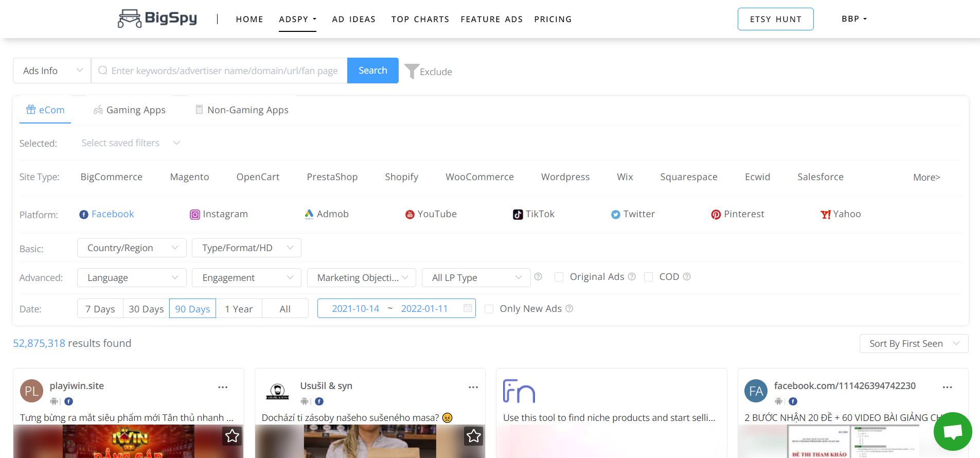Open the calendar icon in the date range
980x458 pixels.
point(468,308)
